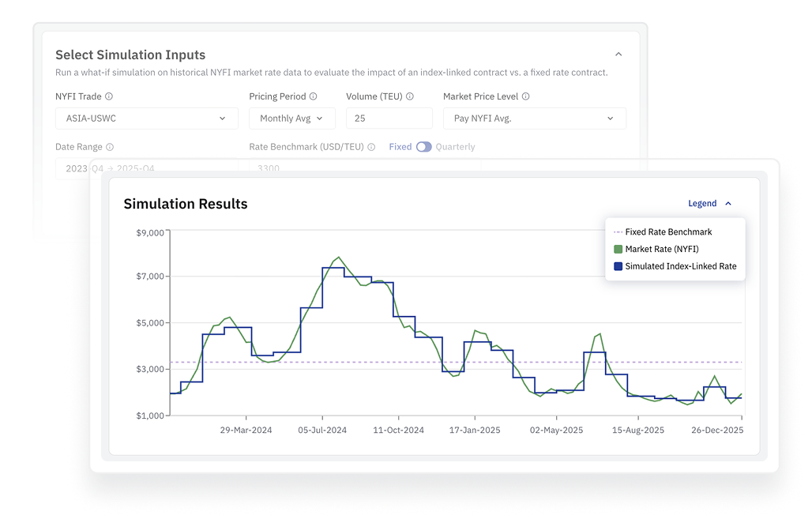Toggle Market Rate (NYFI) green legend swatch
Screen dimensions: 812x523
pos(618,250)
